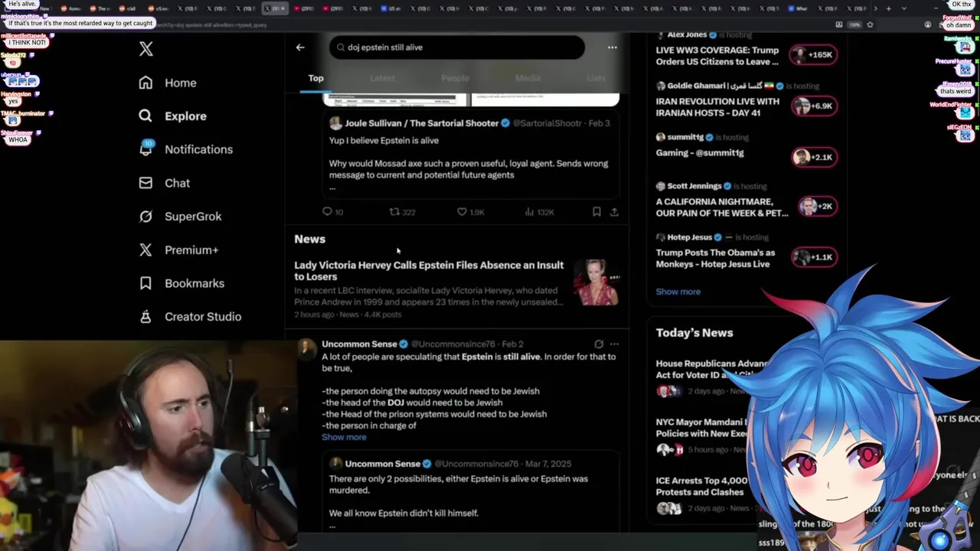
Task: Click Grok icon on Uncommon Sense post
Action: (x=599, y=344)
